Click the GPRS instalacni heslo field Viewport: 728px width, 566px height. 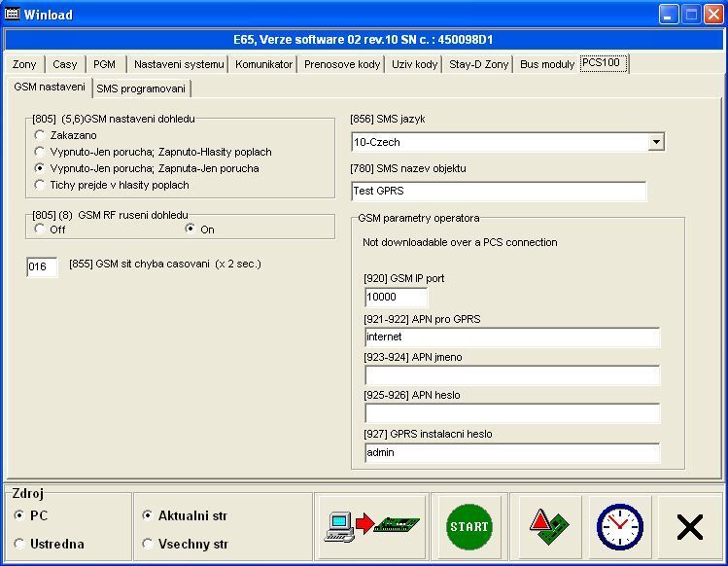511,453
